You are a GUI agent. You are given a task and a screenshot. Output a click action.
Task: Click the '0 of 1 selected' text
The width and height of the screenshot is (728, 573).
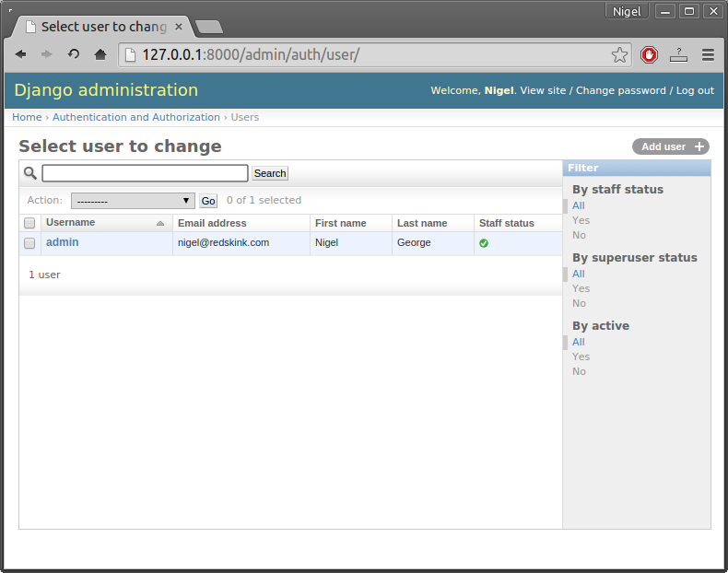point(264,200)
